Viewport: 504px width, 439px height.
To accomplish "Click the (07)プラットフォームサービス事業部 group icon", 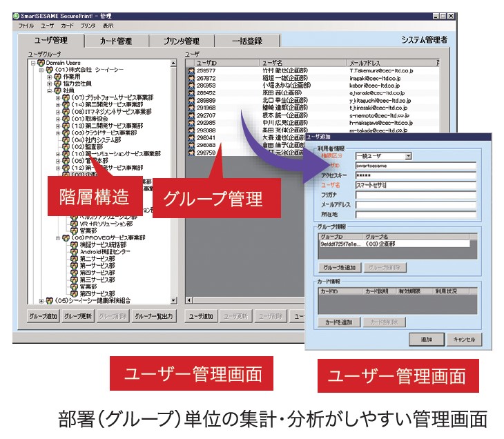I will [66, 98].
